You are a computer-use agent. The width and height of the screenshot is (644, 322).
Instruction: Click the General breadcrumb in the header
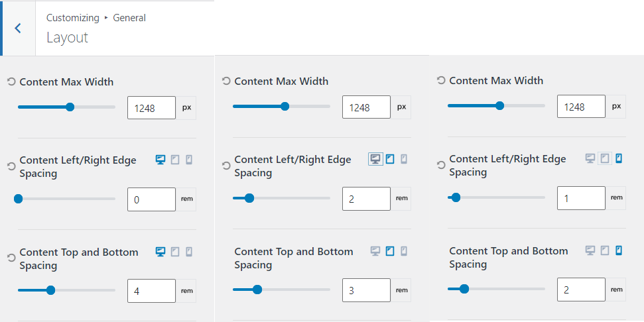(x=129, y=18)
